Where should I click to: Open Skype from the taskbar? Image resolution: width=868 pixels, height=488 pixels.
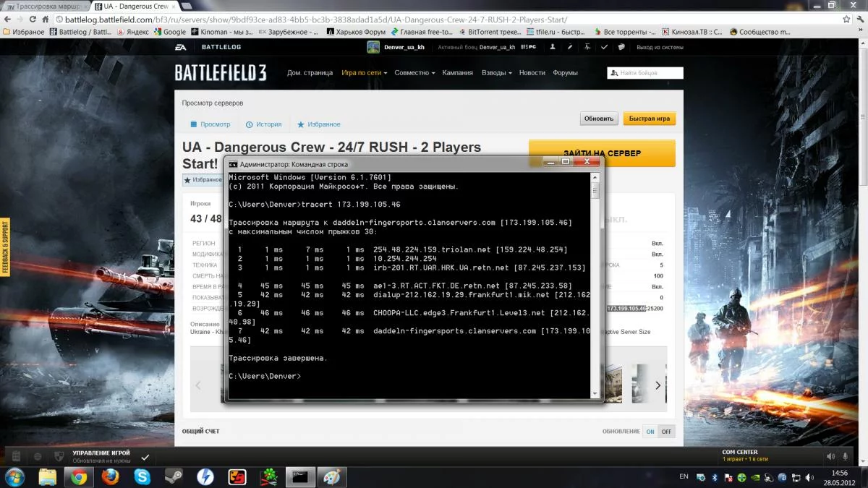(142, 477)
